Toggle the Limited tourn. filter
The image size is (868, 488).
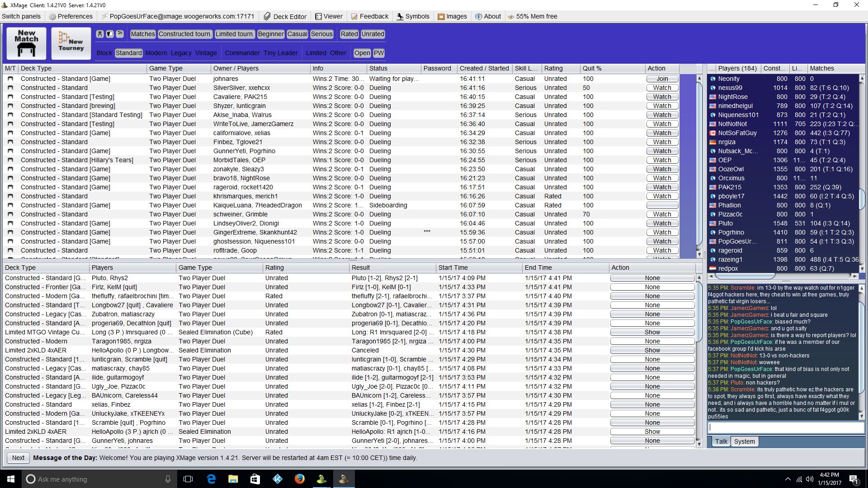coord(234,34)
